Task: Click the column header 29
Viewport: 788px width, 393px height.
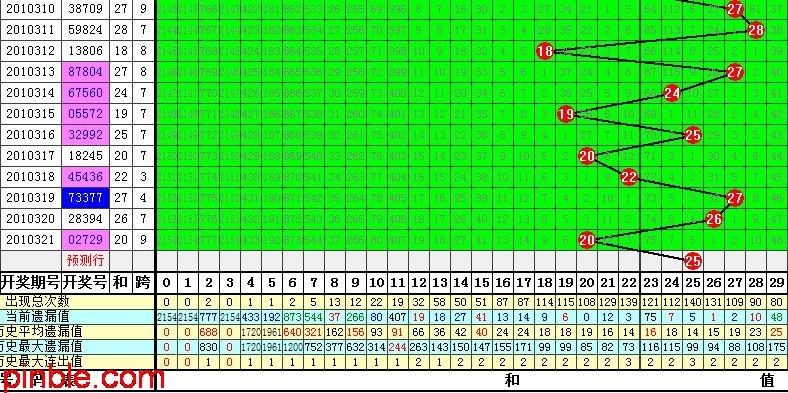Action: click(x=777, y=283)
